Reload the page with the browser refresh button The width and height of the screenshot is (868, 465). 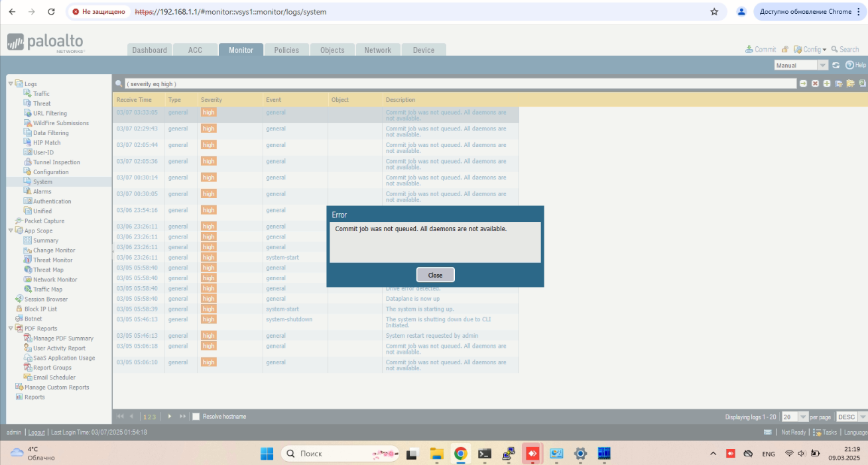point(52,12)
